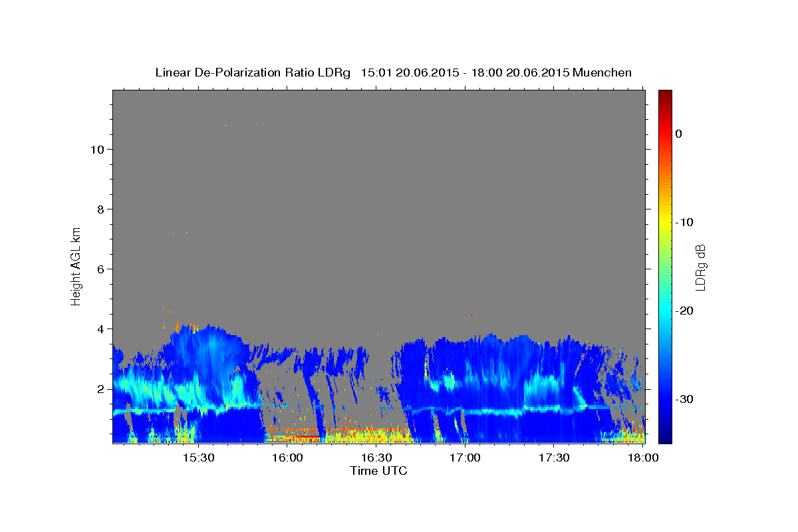Select the 17:30 time tick label
Viewport: 798px width, 532px height.
[x=553, y=458]
